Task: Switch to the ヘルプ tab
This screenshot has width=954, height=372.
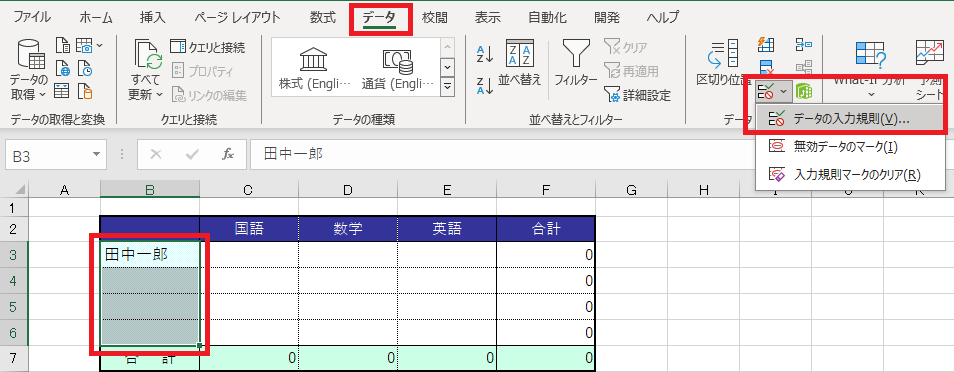Action: [x=663, y=17]
